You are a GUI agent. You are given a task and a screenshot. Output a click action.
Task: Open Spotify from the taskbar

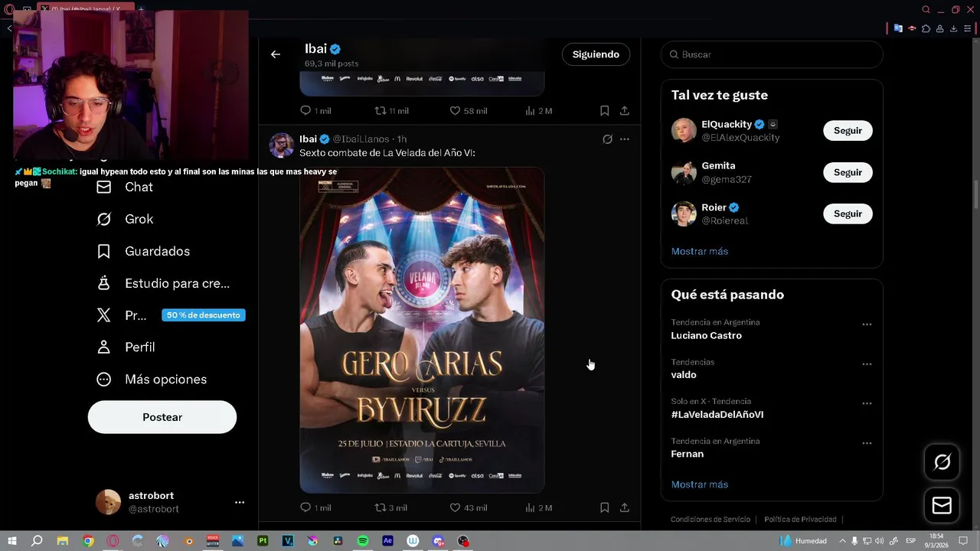tap(363, 541)
